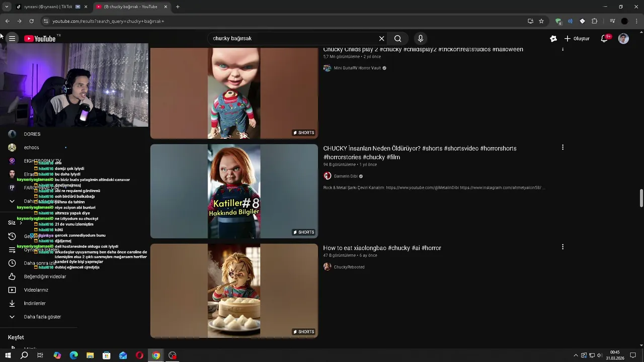The width and height of the screenshot is (644, 362).
Task: Bookmark this page with star
Action: click(541, 21)
